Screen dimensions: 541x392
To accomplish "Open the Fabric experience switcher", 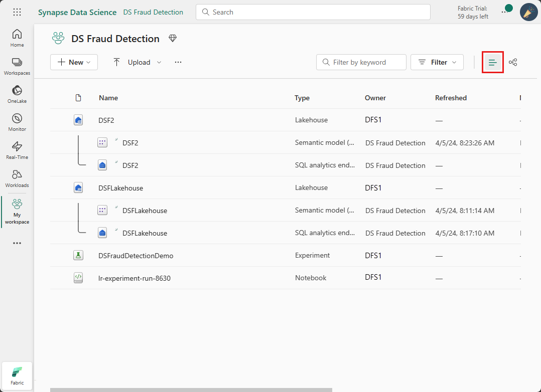I will [17, 376].
